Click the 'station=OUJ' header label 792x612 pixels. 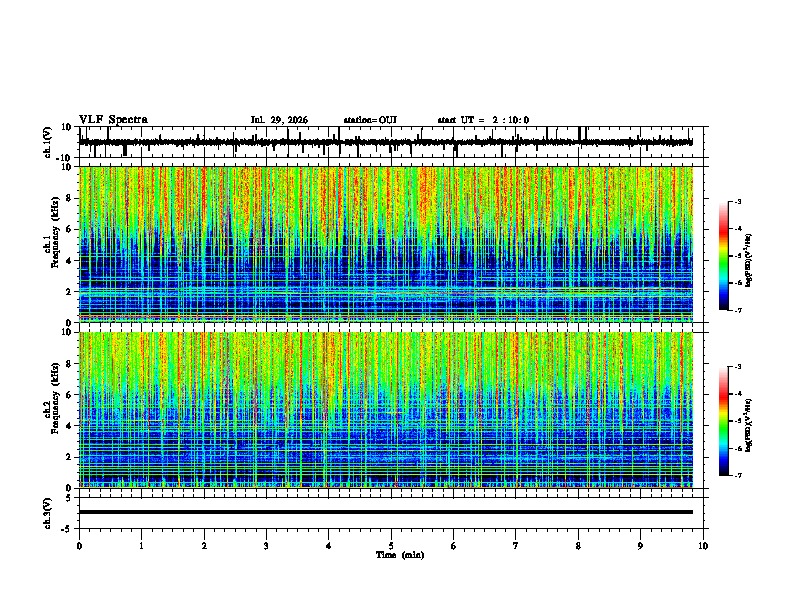coord(370,120)
